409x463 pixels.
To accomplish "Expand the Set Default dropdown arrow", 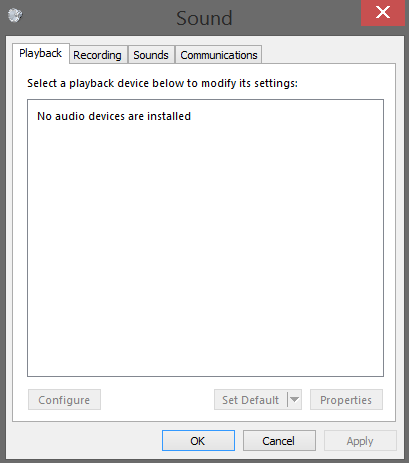I will click(x=294, y=399).
